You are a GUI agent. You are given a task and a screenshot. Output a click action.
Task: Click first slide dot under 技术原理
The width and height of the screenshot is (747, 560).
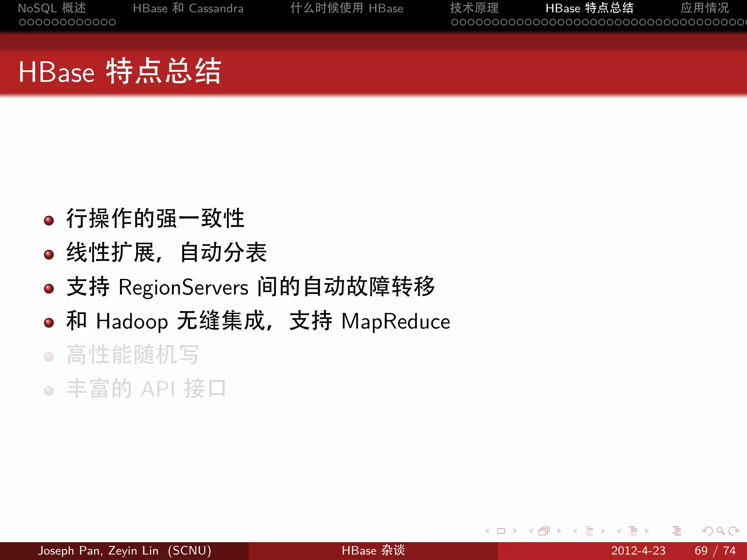point(454,22)
